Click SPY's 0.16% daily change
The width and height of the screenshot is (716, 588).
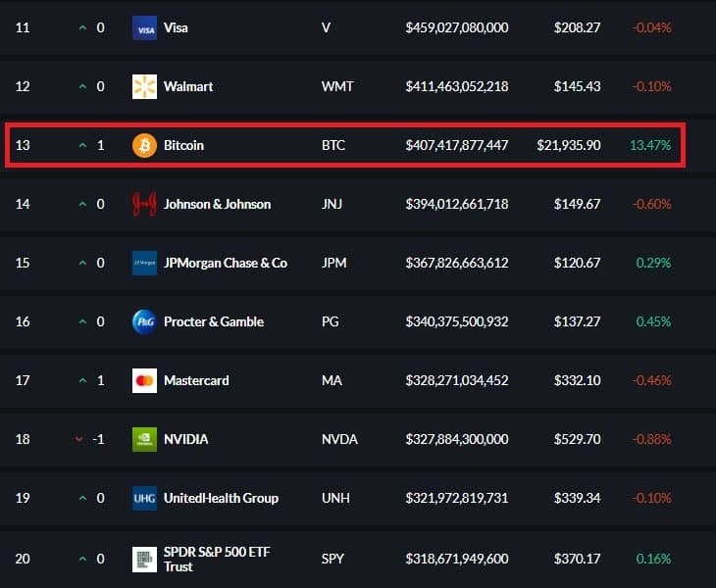[654, 560]
